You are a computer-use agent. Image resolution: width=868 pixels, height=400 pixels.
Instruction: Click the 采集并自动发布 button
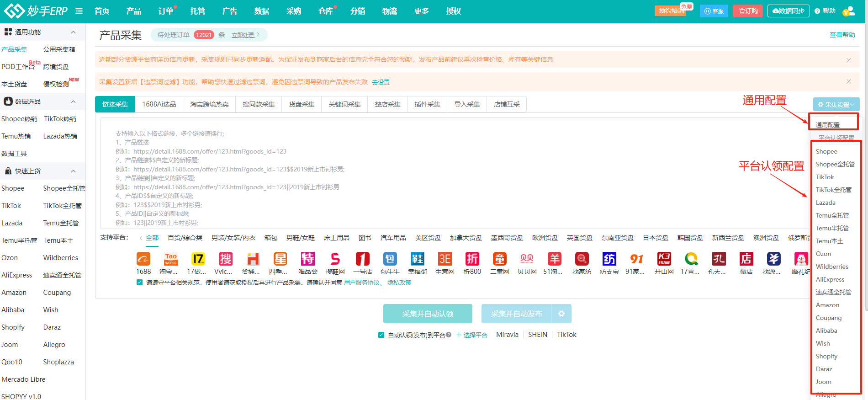(516, 314)
